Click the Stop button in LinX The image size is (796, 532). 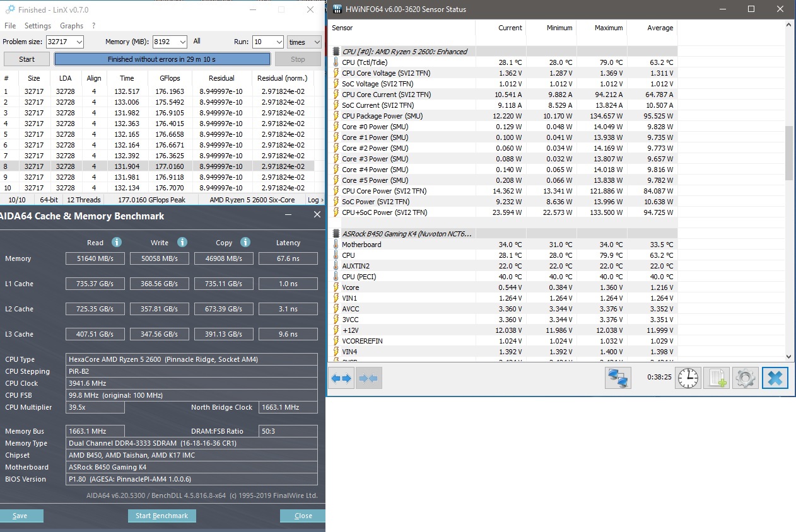(298, 59)
